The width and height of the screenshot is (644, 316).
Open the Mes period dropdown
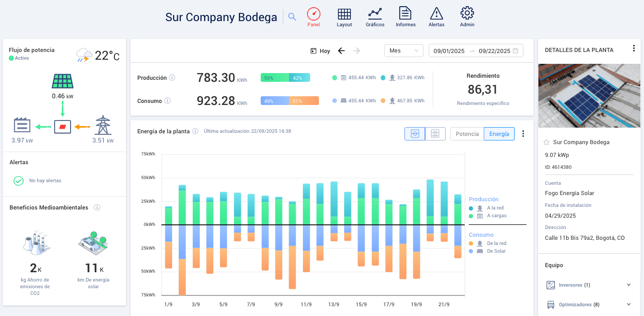(x=403, y=51)
